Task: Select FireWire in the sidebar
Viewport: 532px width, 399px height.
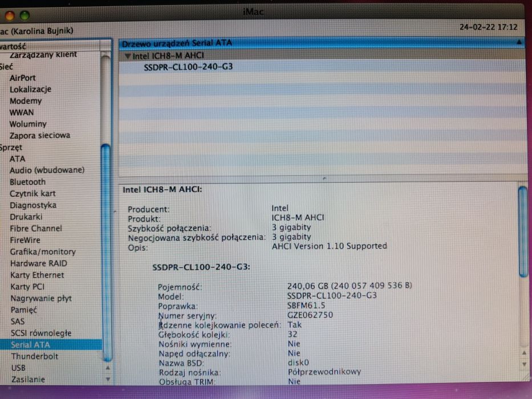Action: coord(25,240)
